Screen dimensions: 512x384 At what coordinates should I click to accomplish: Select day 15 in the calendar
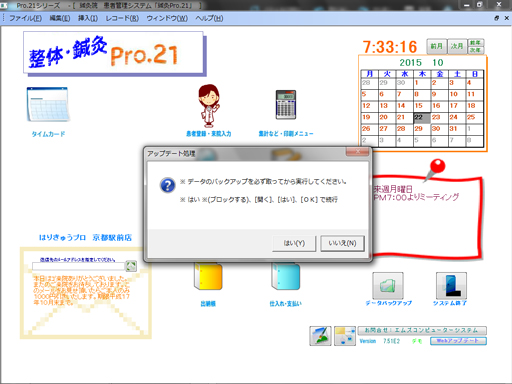[x=422, y=106]
